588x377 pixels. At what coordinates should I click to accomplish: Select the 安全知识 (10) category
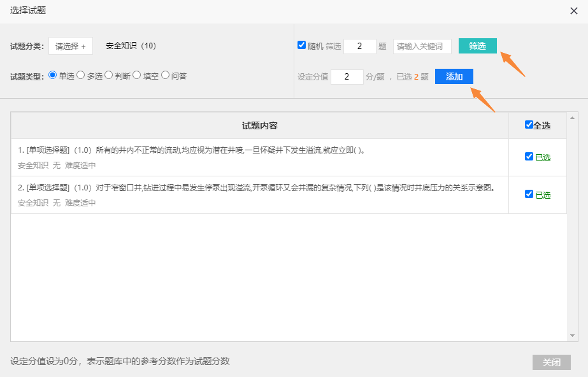click(131, 46)
